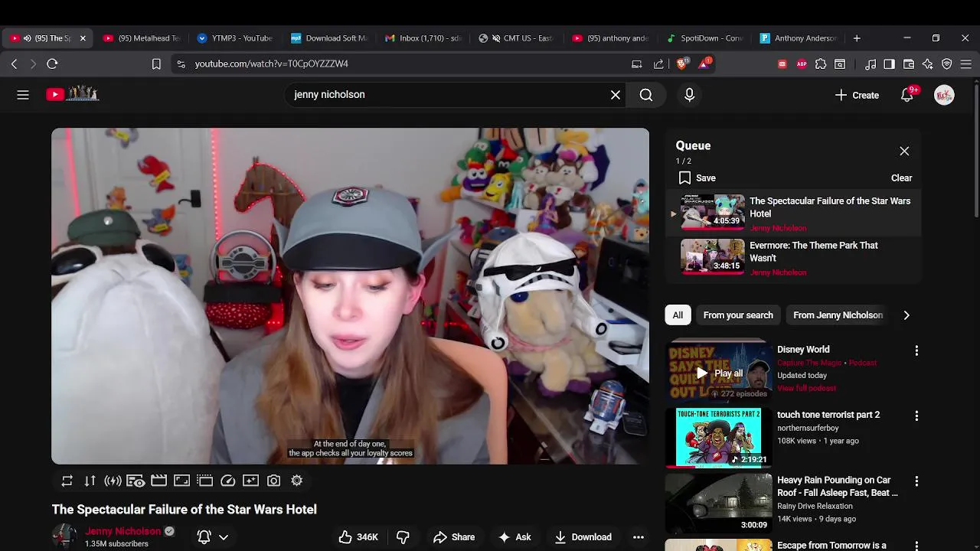Open the Brave Wallet icon
Screen dimensions: 980x551
(x=909, y=64)
